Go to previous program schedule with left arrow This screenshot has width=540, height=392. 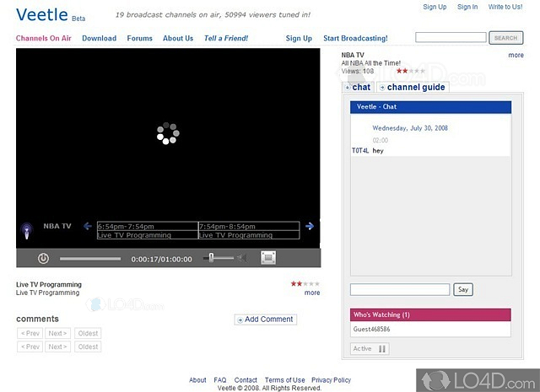pos(87,226)
